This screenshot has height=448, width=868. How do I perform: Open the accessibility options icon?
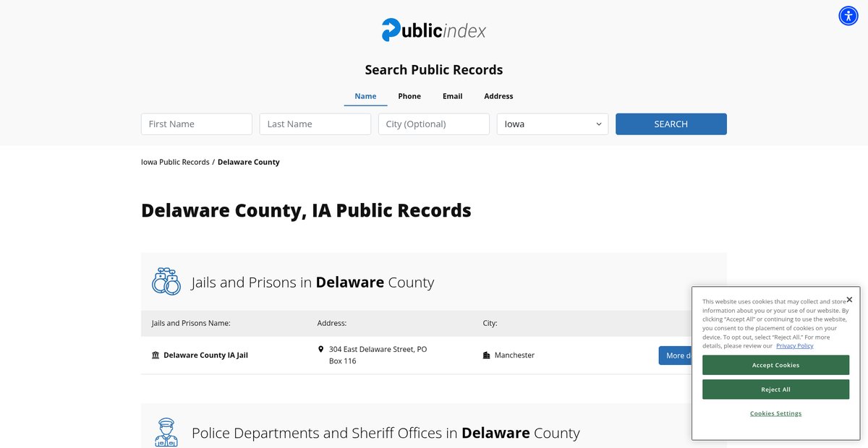(x=848, y=16)
